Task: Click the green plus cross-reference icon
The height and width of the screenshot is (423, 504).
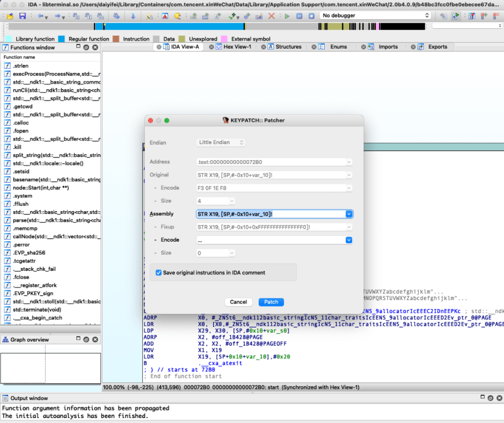Action: point(232,16)
